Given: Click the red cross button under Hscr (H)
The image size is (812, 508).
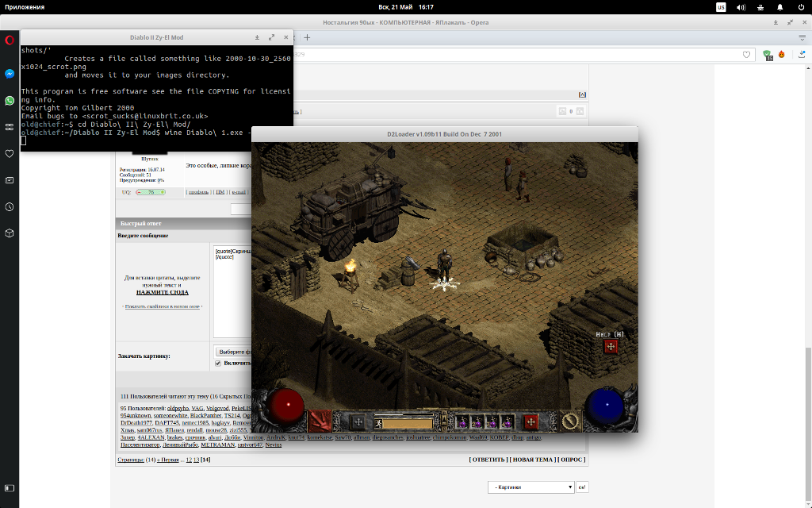Looking at the screenshot, I should pos(611,347).
